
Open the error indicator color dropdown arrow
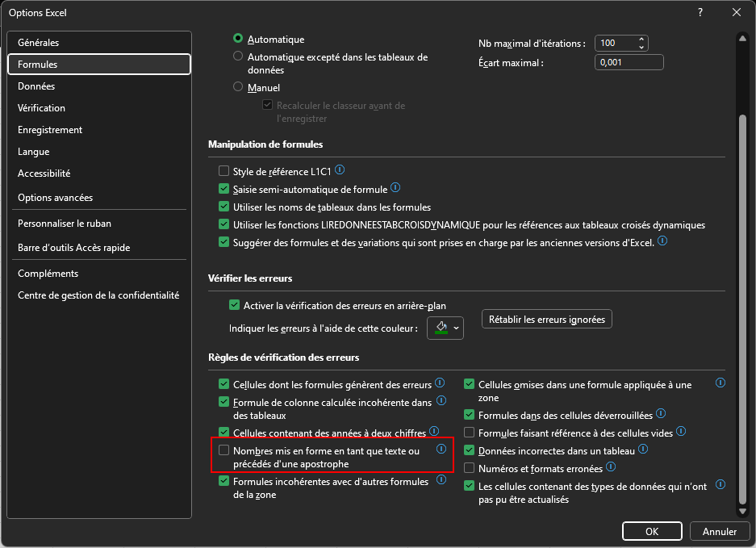coord(457,328)
